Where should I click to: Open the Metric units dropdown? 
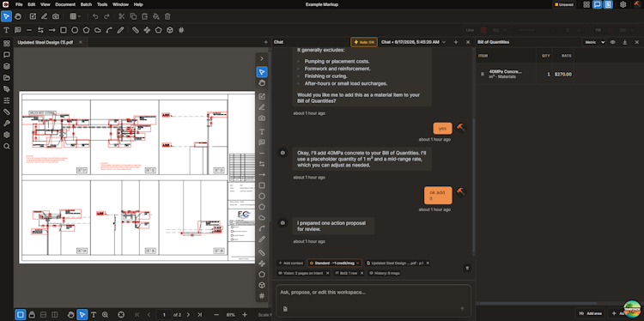(x=594, y=42)
